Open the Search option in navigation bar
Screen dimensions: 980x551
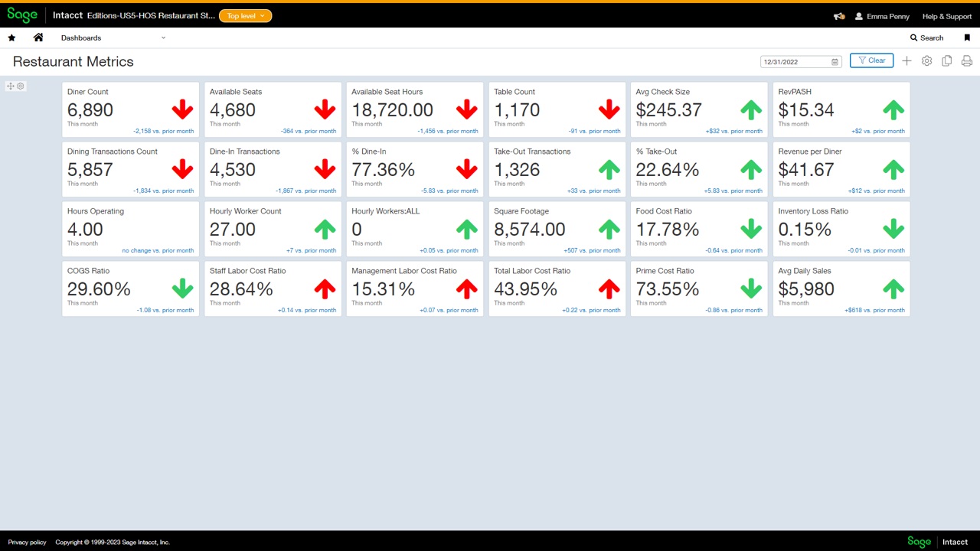click(x=926, y=37)
